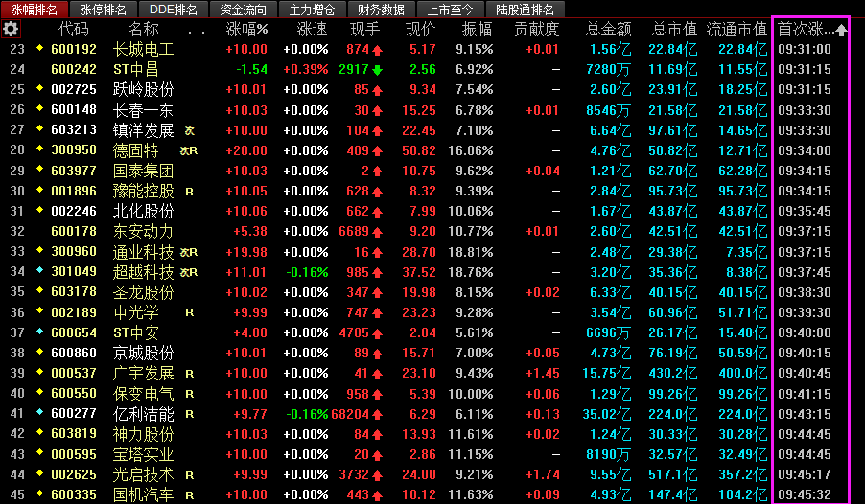865x504 pixels.
Task: Select stock name 光启技术
Action: (x=144, y=474)
